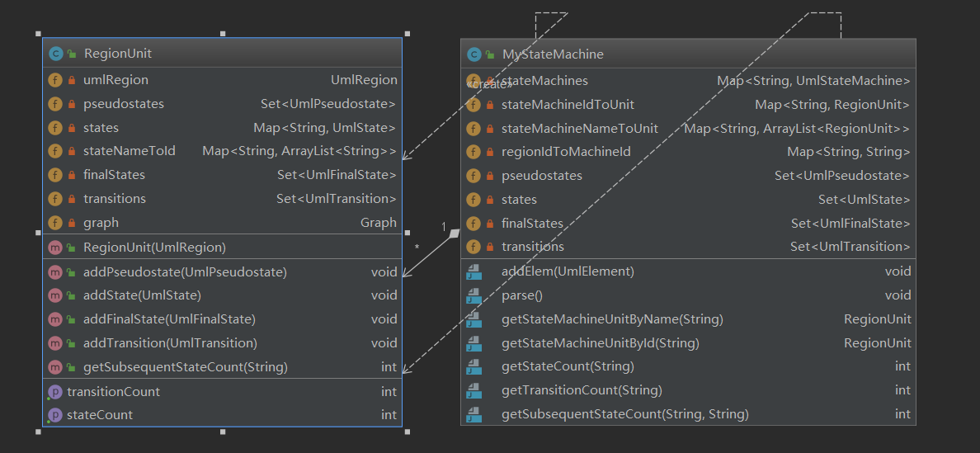The height and width of the screenshot is (453, 980).
Task: Click the private lock icon beside regionIdToMachineId
Action: click(x=490, y=153)
